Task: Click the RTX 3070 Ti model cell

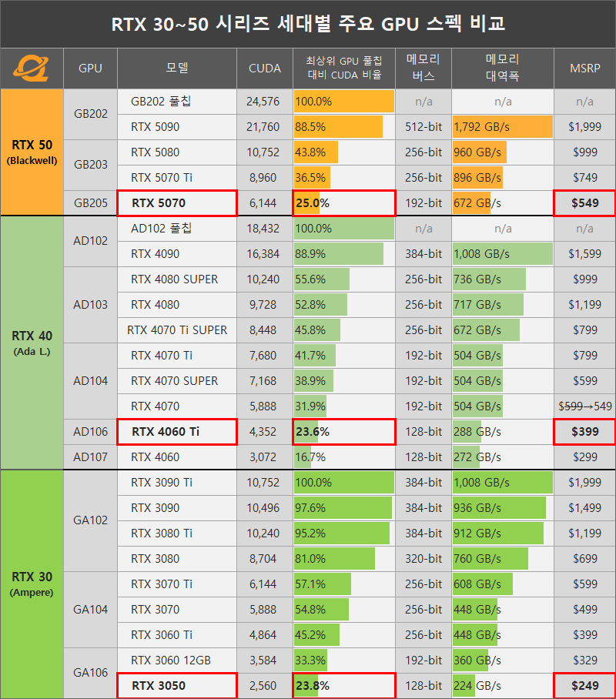Action: tap(177, 584)
